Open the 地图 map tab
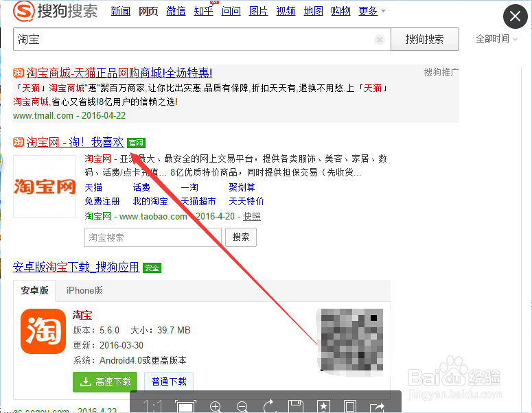 click(x=313, y=11)
